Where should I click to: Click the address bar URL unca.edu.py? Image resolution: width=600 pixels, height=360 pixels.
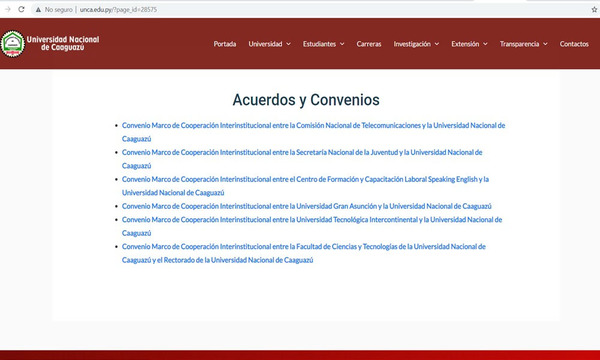(x=118, y=10)
